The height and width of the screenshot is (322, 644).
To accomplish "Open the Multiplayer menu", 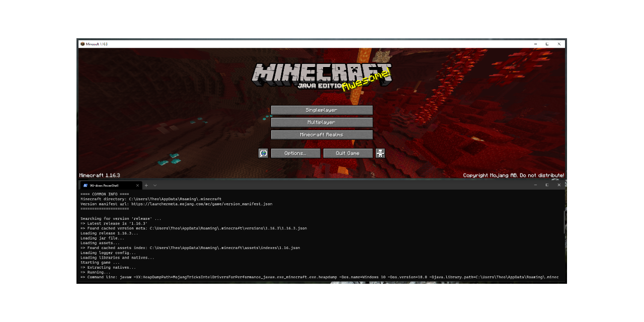I will click(x=322, y=122).
